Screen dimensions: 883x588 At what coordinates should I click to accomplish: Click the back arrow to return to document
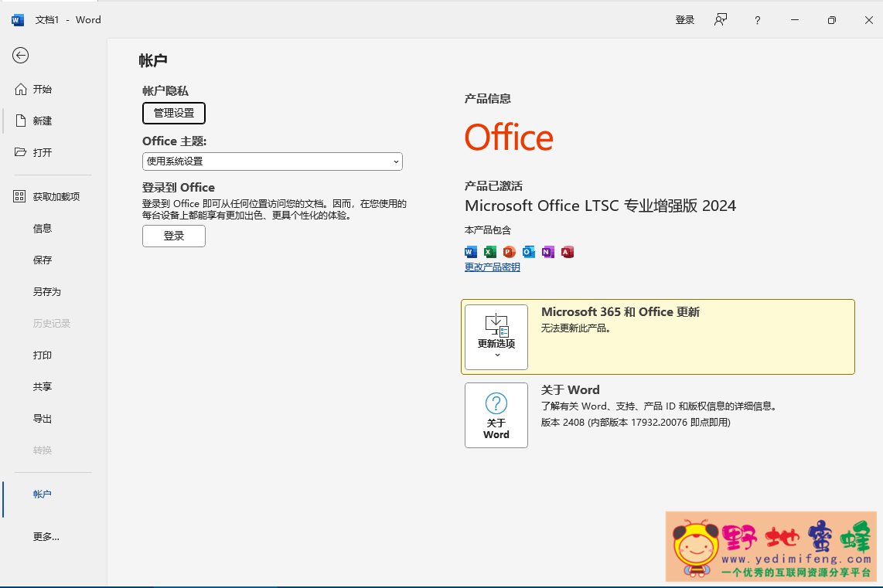[x=20, y=55]
